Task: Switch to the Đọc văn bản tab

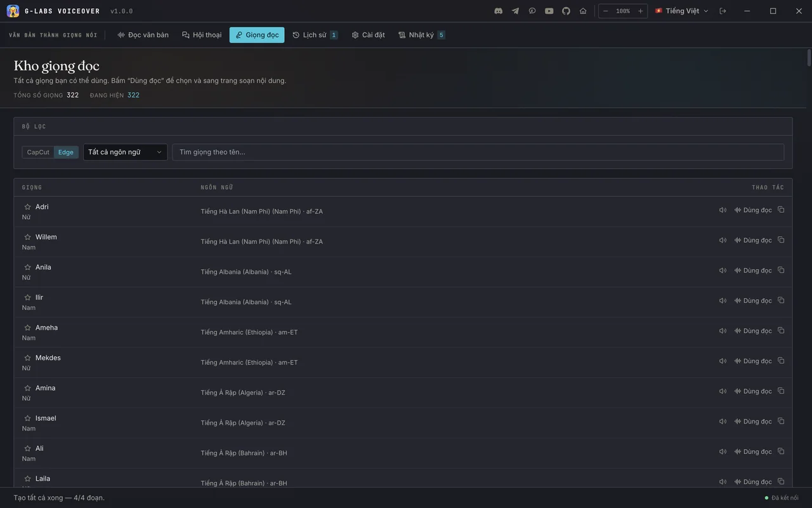Action: tap(143, 35)
